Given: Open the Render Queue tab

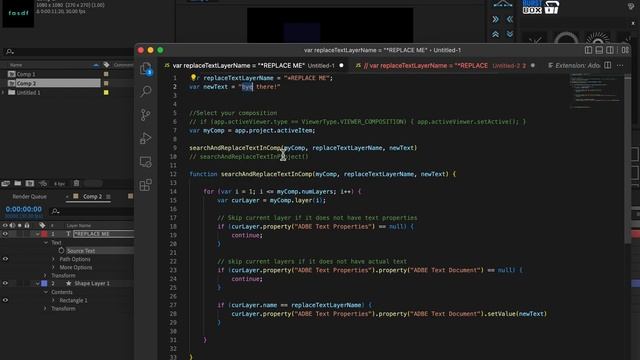Looking at the screenshot, I should (29, 196).
